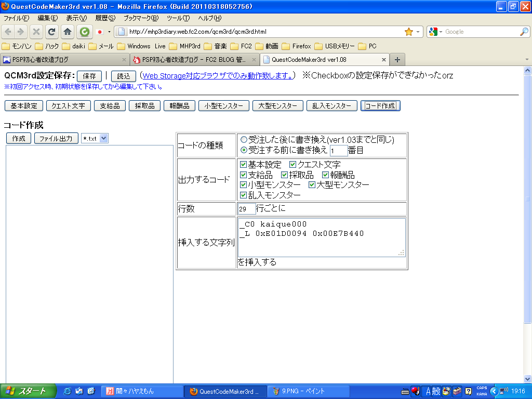Open the ブックマーク menu
This screenshot has height=399, width=532.
coord(141,18)
